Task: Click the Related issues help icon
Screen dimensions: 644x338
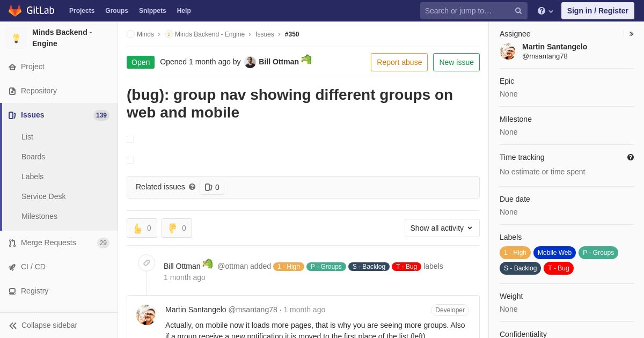Action: click(192, 187)
